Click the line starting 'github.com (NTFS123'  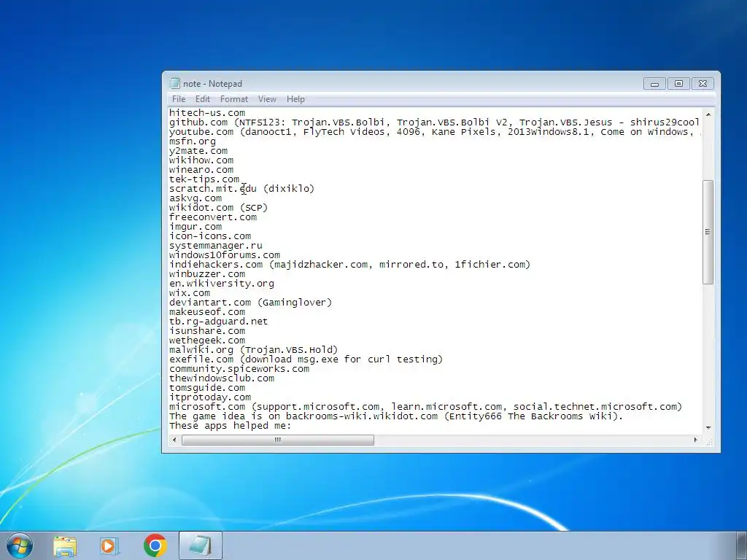click(x=435, y=122)
